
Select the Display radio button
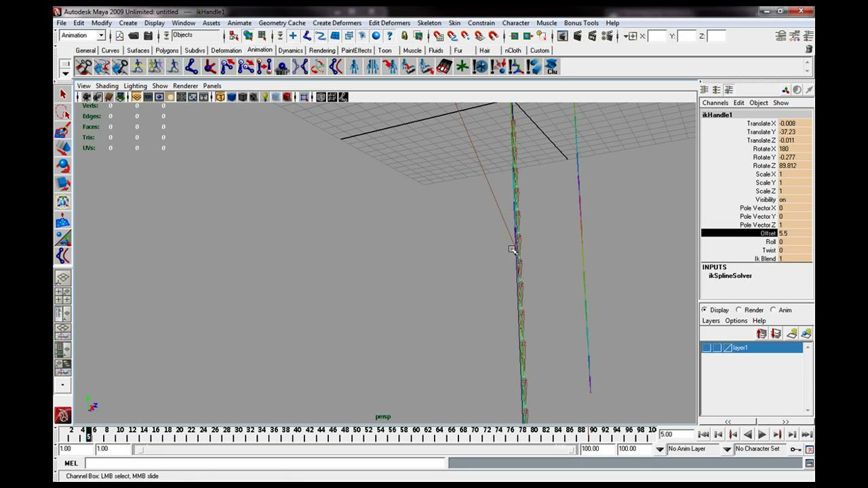(704, 310)
